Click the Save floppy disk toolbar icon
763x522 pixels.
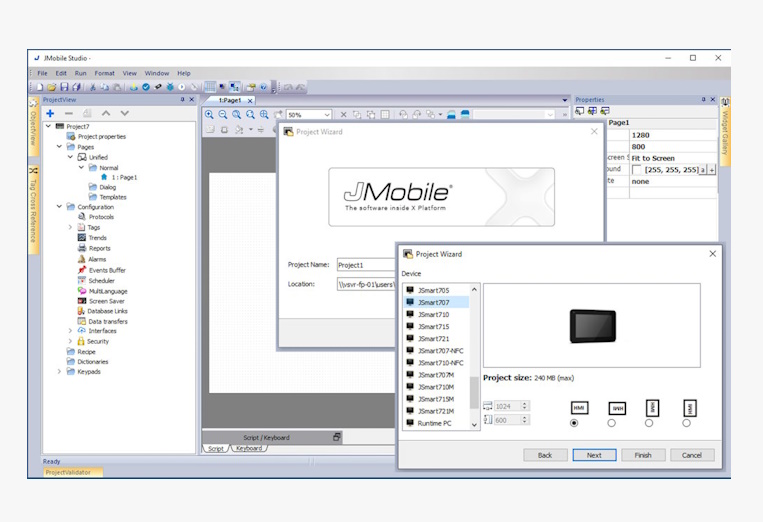click(64, 87)
